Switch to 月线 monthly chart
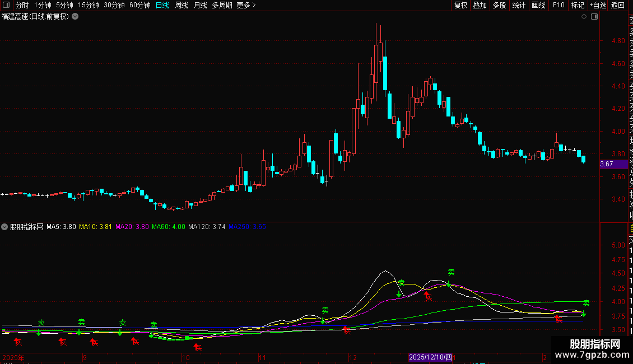This screenshot has width=633, height=364. tap(200, 5)
